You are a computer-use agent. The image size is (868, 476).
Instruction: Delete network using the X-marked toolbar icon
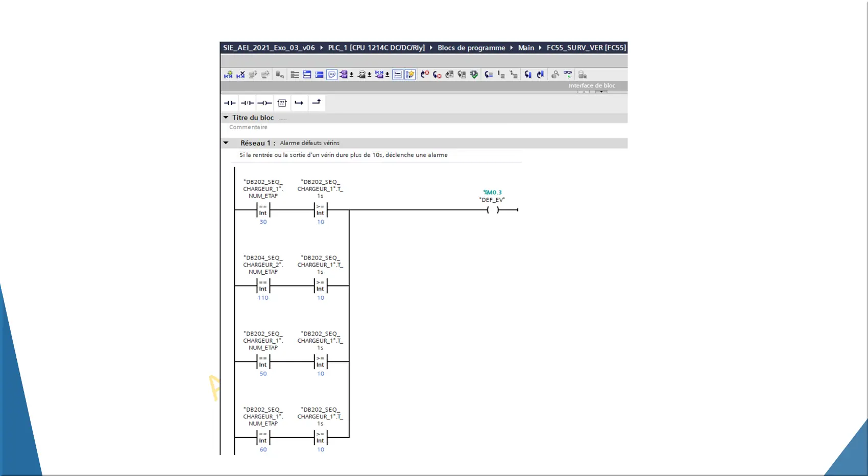click(x=240, y=75)
